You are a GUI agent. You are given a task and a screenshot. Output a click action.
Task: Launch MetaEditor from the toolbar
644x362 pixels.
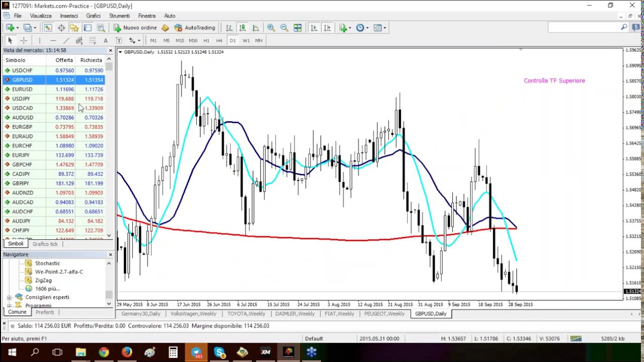[x=165, y=28]
